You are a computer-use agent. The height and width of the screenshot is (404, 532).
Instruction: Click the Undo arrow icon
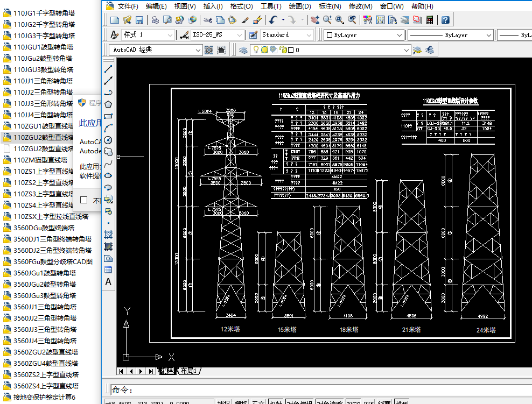[273, 20]
